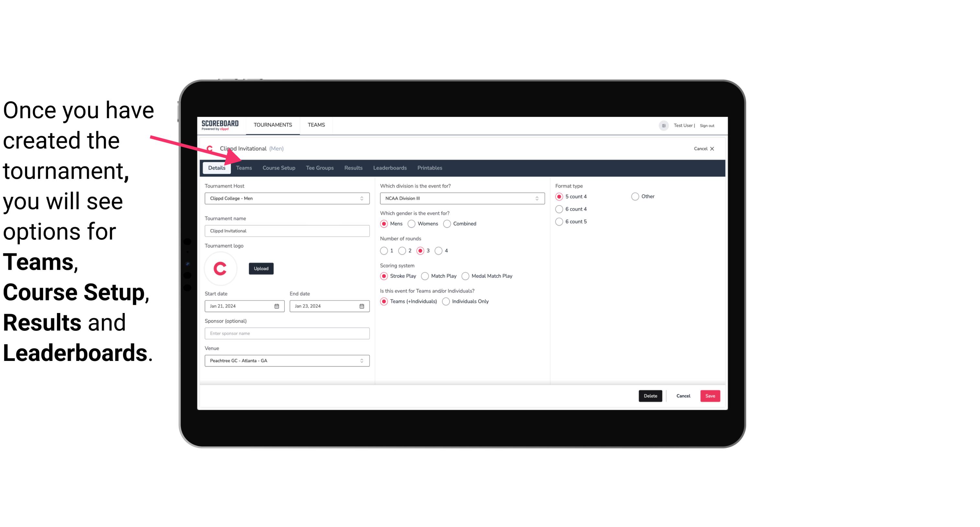Switch to the Course Setup tab
Viewport: 980px width, 527px height.
point(279,167)
